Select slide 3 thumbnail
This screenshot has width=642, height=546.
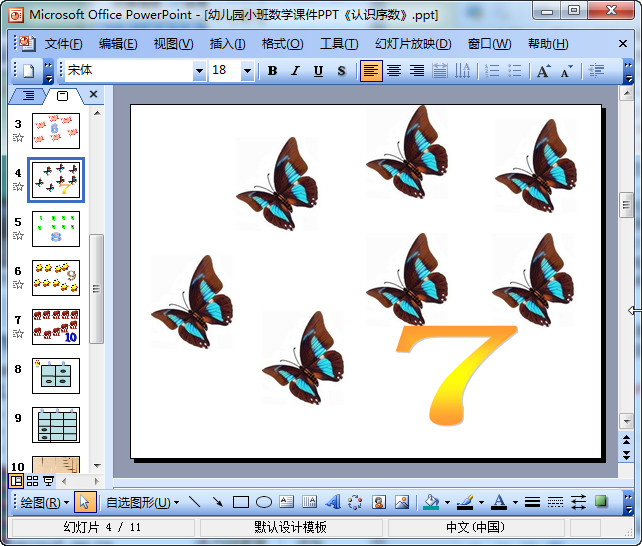pos(56,131)
